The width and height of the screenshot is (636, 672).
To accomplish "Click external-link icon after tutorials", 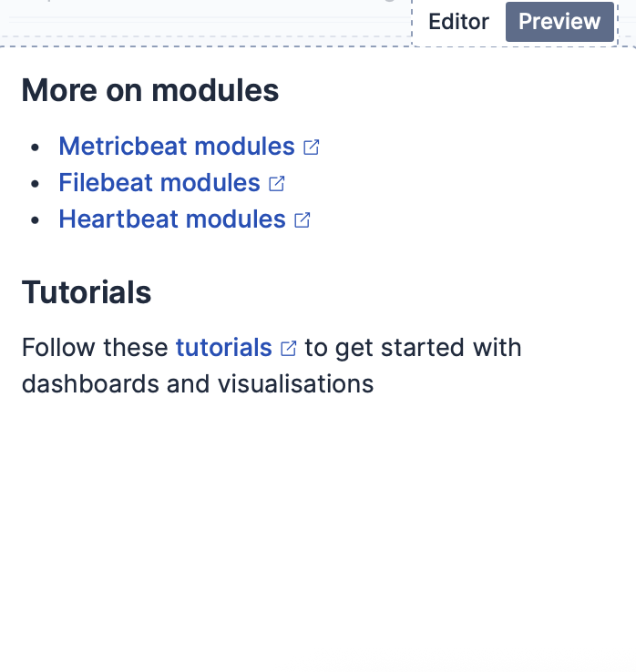I will tap(289, 349).
